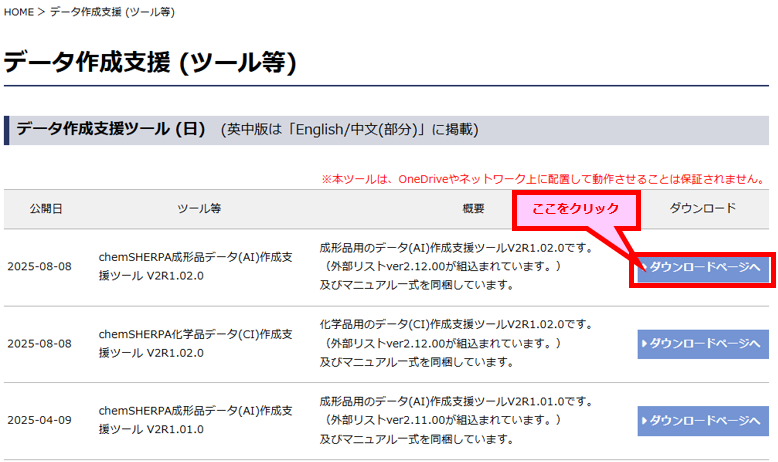Click the HOME breadcrumb link
Image resolution: width=778 pixels, height=462 pixels.
[18, 12]
